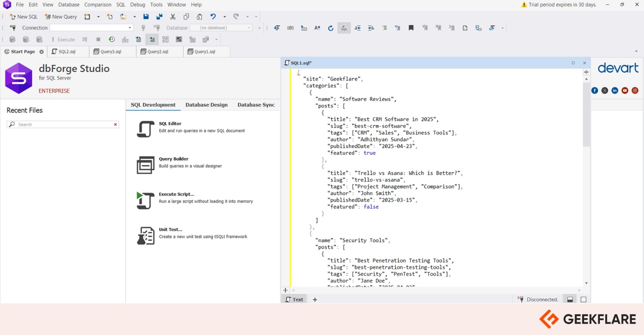Click the LinkedIn icon under devart
The image size is (644, 335).
[615, 90]
